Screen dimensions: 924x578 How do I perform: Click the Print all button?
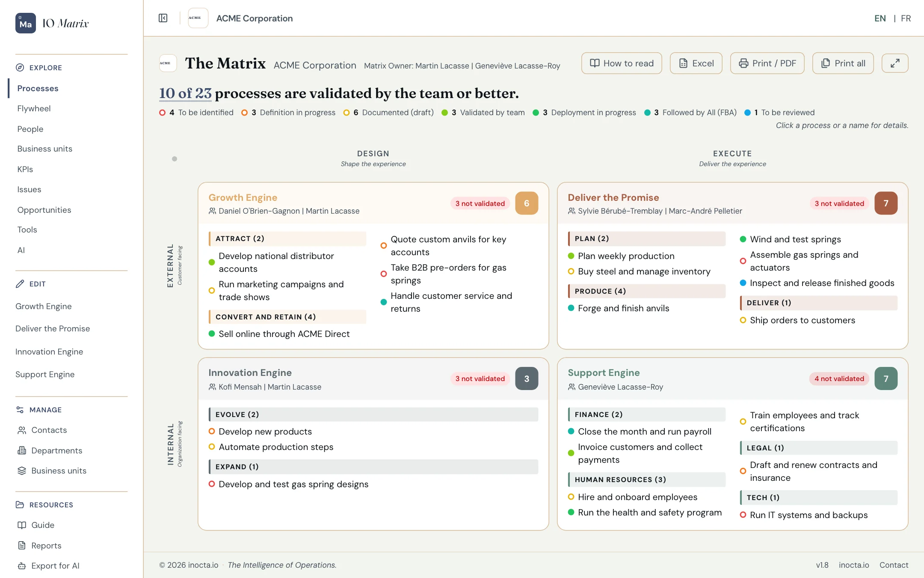[x=843, y=63]
